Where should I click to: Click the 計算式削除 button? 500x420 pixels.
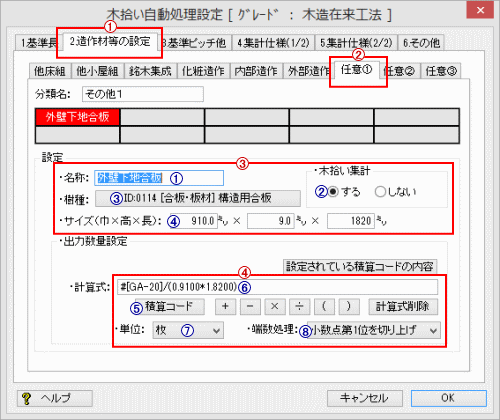403,306
